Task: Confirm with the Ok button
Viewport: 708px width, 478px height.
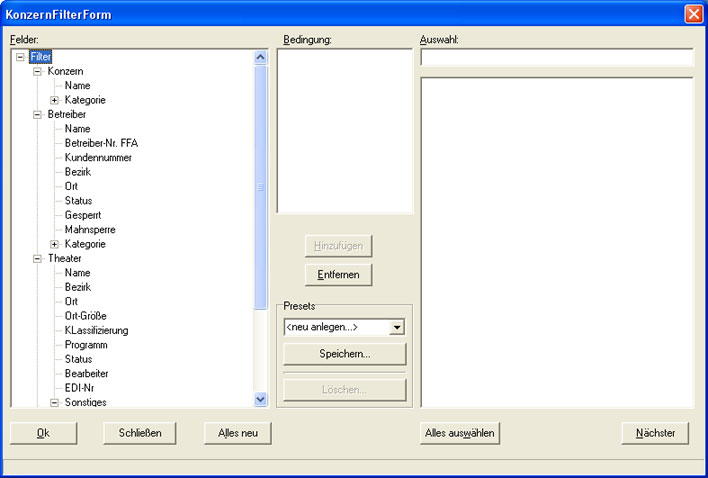Action: pos(43,433)
